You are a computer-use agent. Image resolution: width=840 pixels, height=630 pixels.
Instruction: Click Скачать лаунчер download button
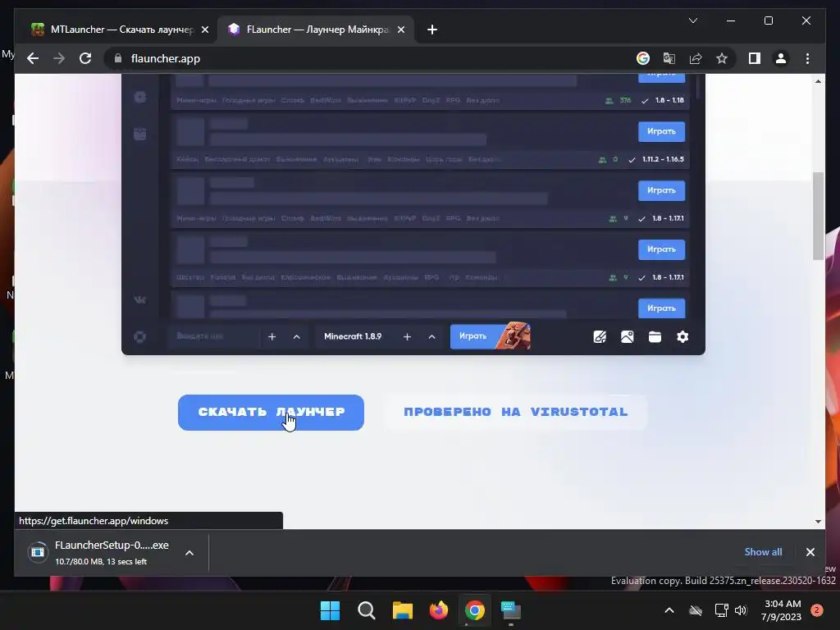(x=271, y=412)
